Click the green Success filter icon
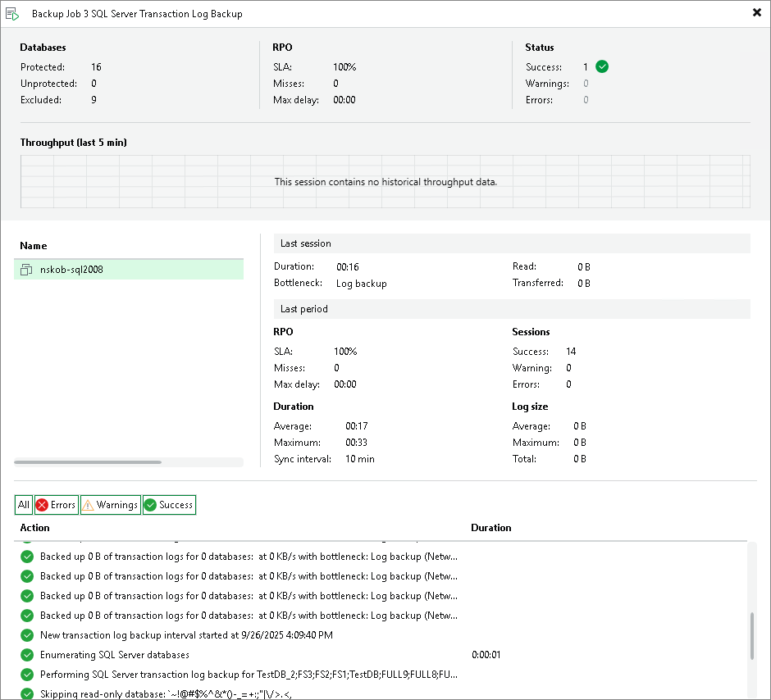 (150, 505)
